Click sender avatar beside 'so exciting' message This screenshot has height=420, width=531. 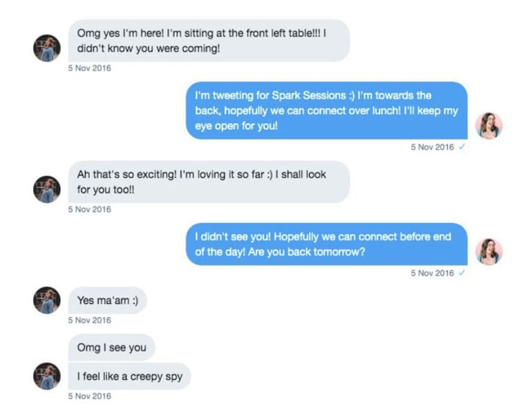47,189
